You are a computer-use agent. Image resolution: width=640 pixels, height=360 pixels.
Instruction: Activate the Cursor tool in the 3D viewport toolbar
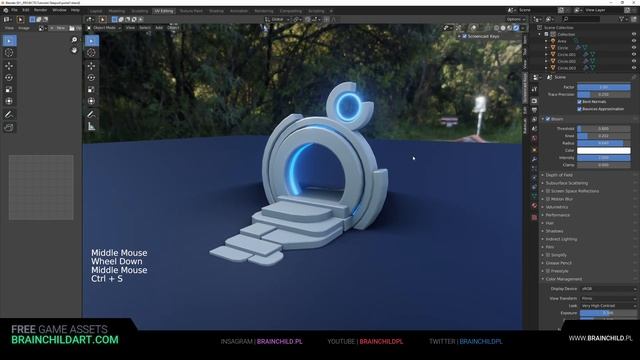(91, 53)
